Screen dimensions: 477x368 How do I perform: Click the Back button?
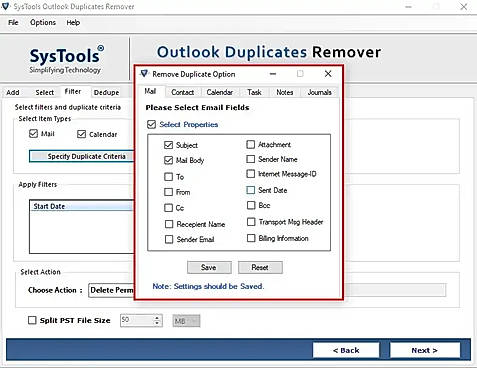pos(346,350)
